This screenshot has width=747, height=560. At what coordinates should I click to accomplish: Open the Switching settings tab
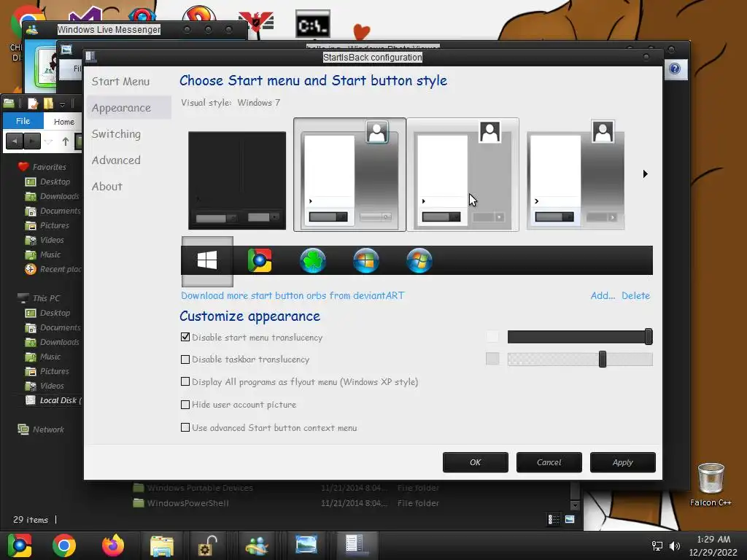coord(116,134)
